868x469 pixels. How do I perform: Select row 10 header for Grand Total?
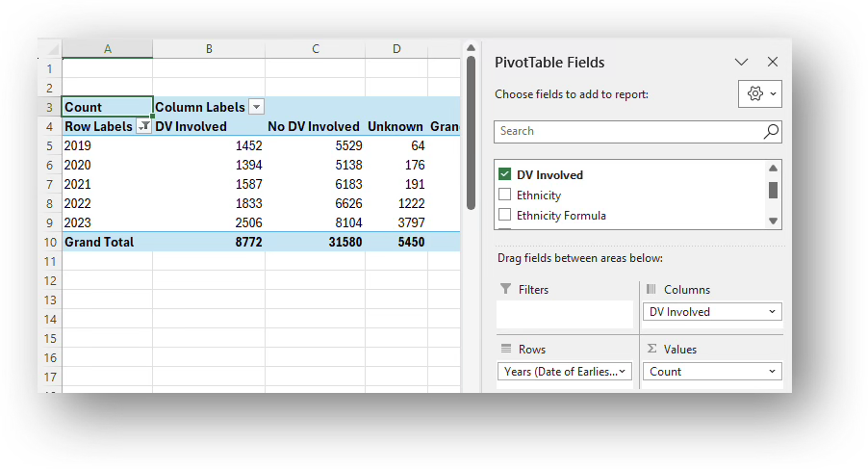tap(49, 242)
